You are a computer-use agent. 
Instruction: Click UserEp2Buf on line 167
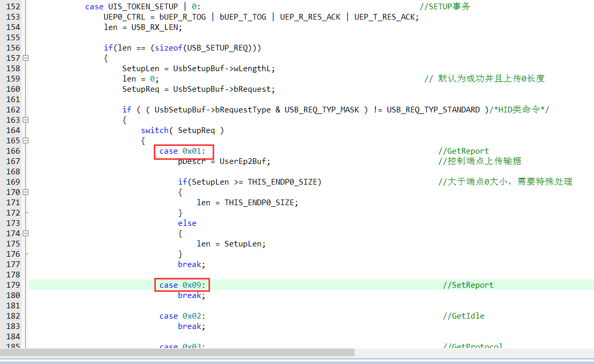point(243,161)
